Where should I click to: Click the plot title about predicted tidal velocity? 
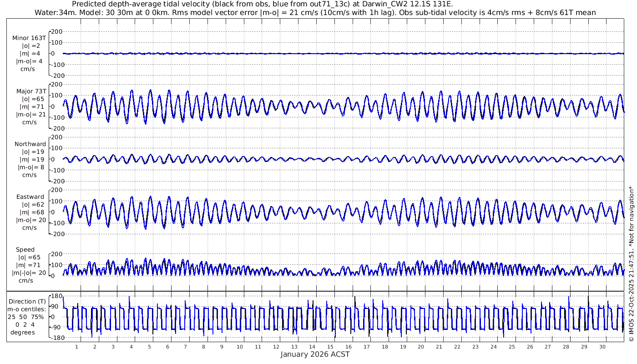click(x=263, y=4)
